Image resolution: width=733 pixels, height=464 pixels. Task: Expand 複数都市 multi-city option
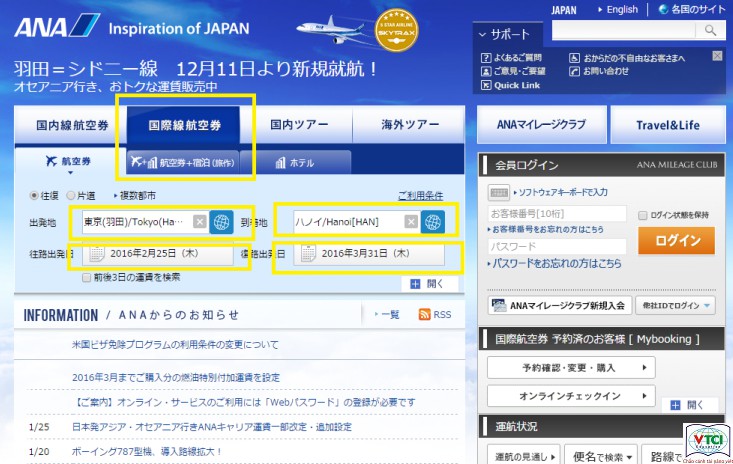click(135, 196)
